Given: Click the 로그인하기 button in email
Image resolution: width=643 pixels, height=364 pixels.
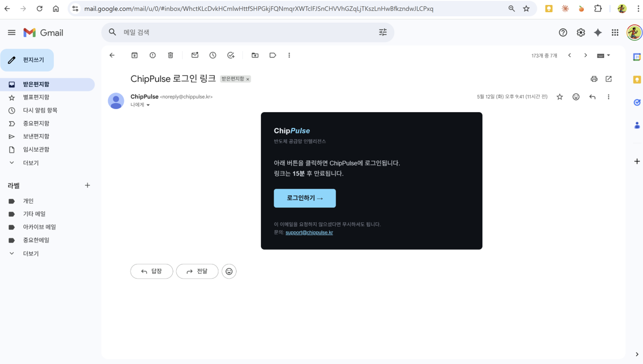Looking at the screenshot, I should coord(305,198).
